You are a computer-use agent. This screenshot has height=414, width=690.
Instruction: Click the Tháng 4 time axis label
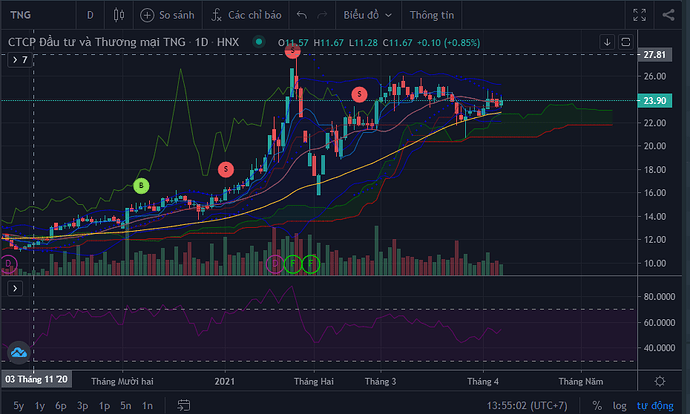tap(483, 381)
